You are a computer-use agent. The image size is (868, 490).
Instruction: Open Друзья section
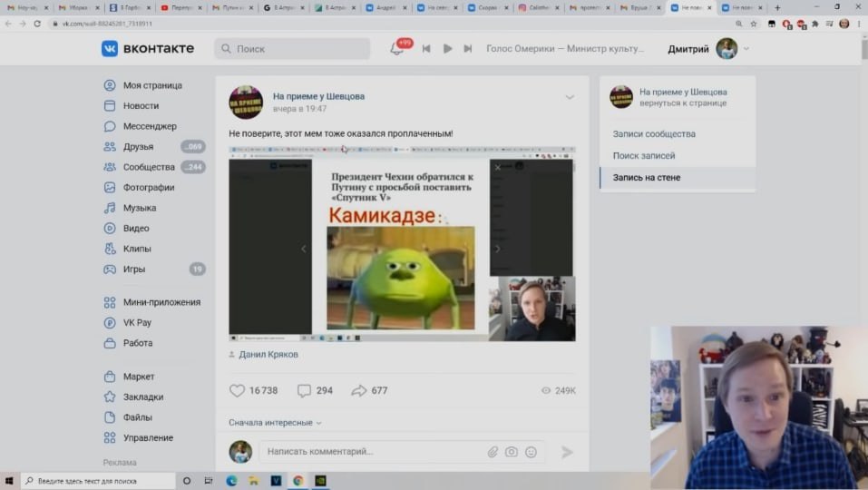pyautogui.click(x=138, y=147)
